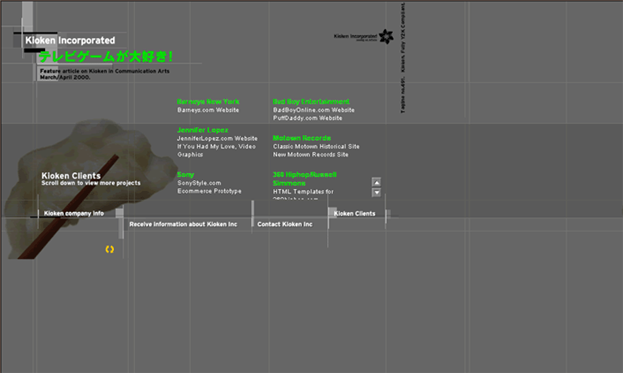Viewport: 623px width, 373px height.
Task: Open the Jennifer Lopez client link
Action: pos(203,130)
